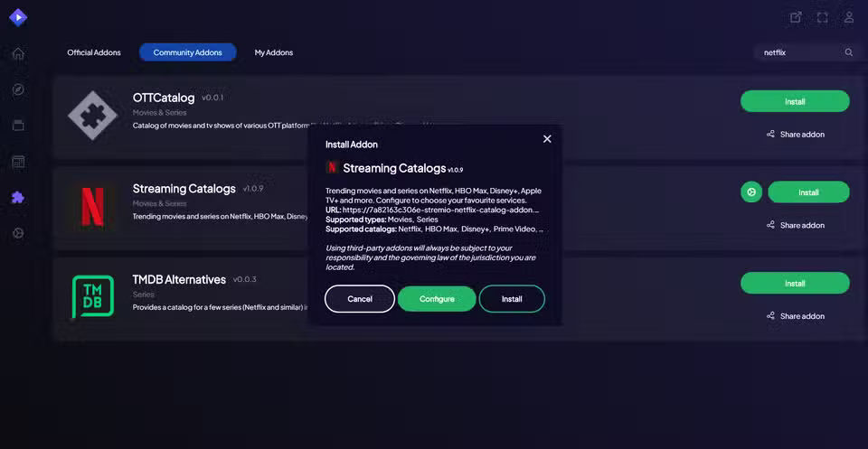Image resolution: width=868 pixels, height=449 pixels.
Task: Click the OTTCatalog addon title
Action: (x=164, y=98)
